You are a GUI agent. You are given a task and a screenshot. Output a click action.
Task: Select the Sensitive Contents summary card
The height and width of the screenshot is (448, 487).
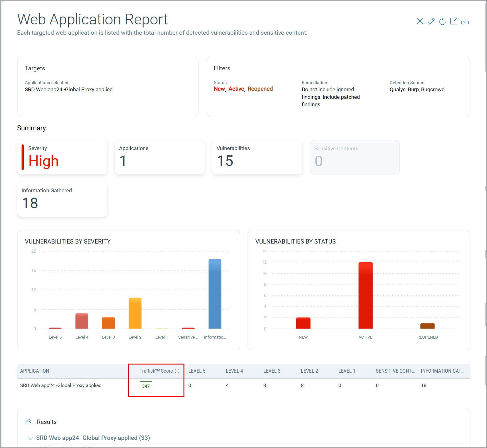click(354, 157)
